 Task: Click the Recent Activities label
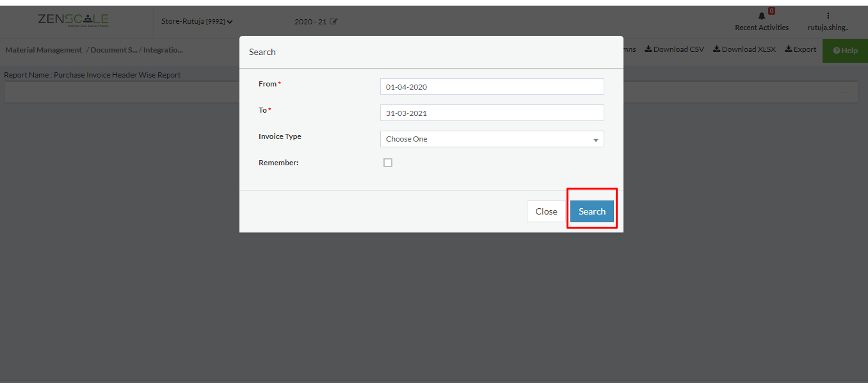point(762,28)
